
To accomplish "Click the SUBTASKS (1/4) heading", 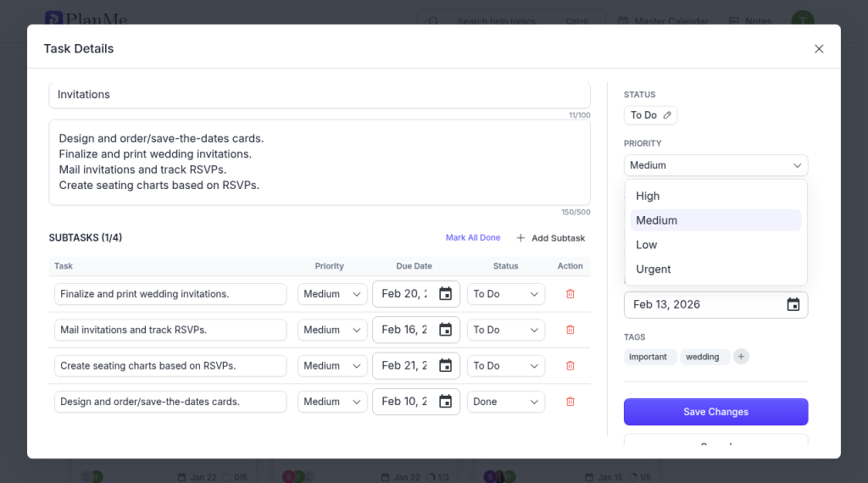I will tap(86, 237).
